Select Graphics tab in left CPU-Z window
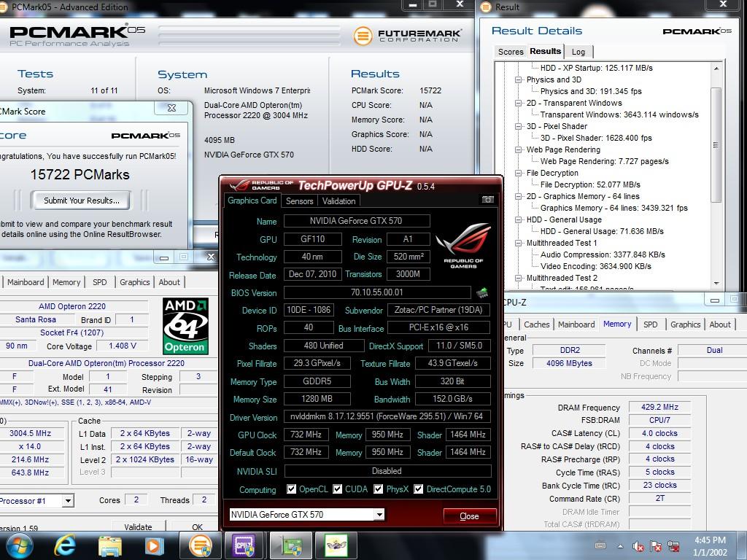The width and height of the screenshot is (747, 560). point(135,282)
